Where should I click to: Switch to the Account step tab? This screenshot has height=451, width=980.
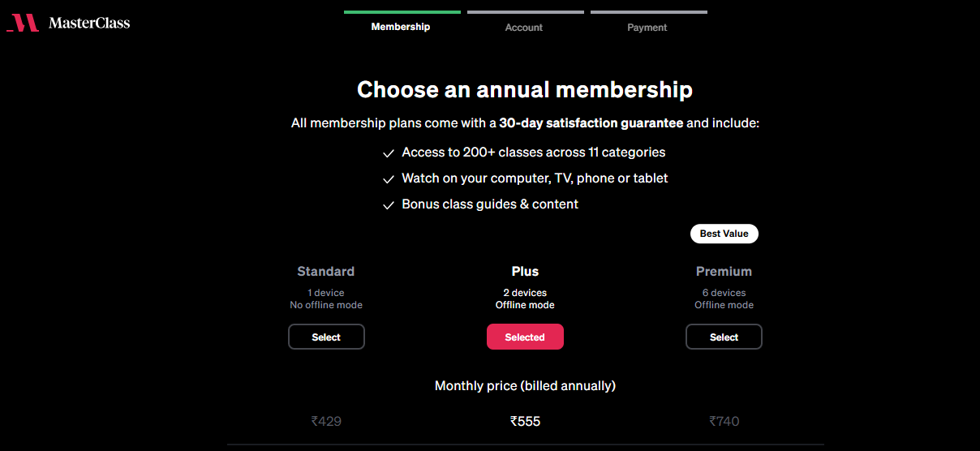524,28
